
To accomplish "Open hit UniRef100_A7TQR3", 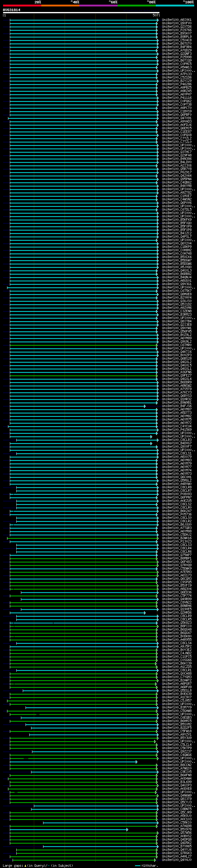I will pos(176,528).
